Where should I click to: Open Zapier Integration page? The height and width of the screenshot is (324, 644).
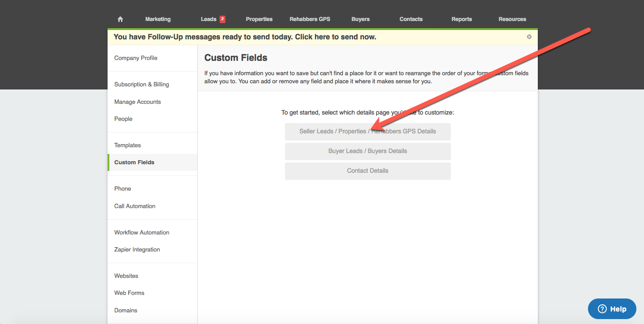[137, 250]
